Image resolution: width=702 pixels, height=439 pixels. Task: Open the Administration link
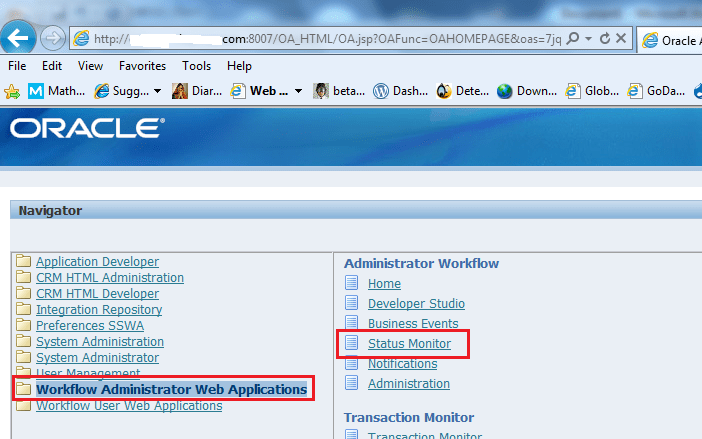(409, 384)
